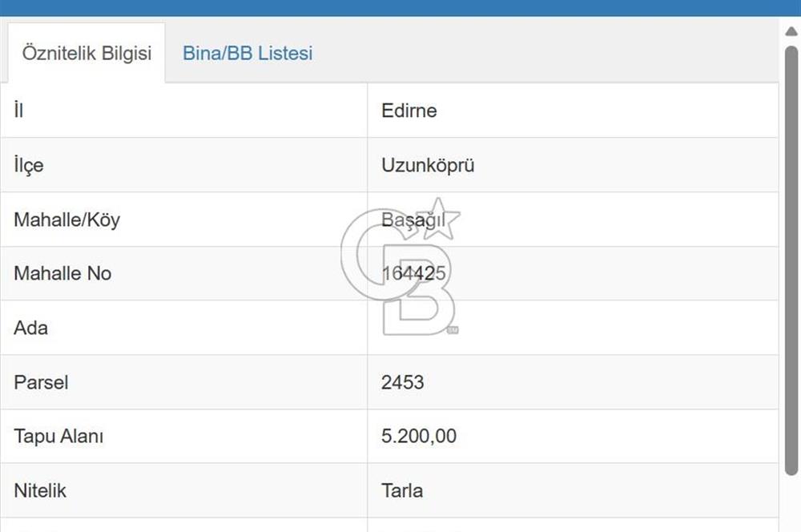Select the Tapu Alanı value 5.200,00
The height and width of the screenshot is (532, 801).
click(x=419, y=437)
